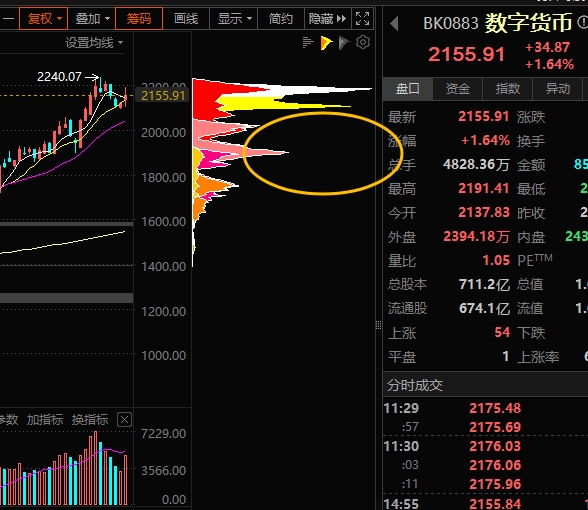This screenshot has height=510, width=588.
Task: Select the 画线 drawing tool
Action: coord(186,18)
